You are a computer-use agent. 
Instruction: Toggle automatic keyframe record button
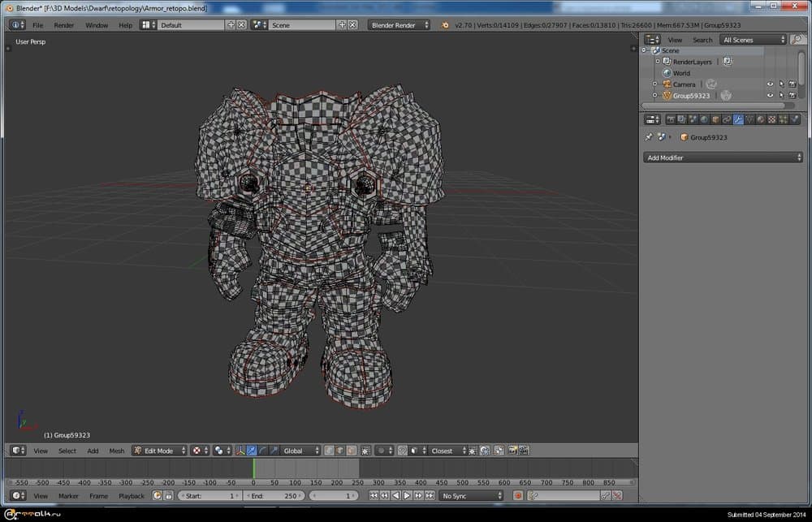coord(517,495)
